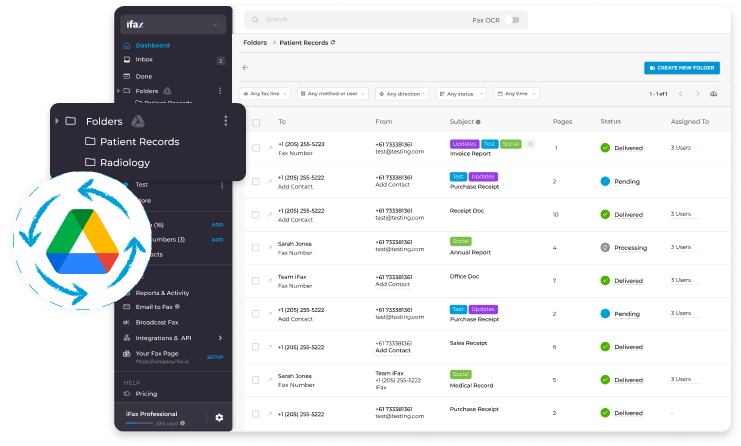Image resolution: width=741 pixels, height=446 pixels.
Task: Toggle the Fax OCR switch
Action: [512, 20]
